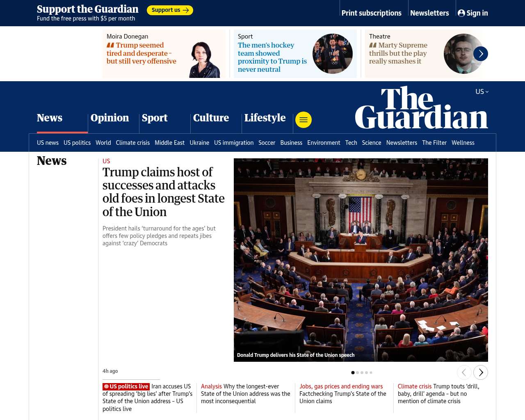Select the second carousel pagination dot
The height and width of the screenshot is (420, 525).
coord(358,372)
